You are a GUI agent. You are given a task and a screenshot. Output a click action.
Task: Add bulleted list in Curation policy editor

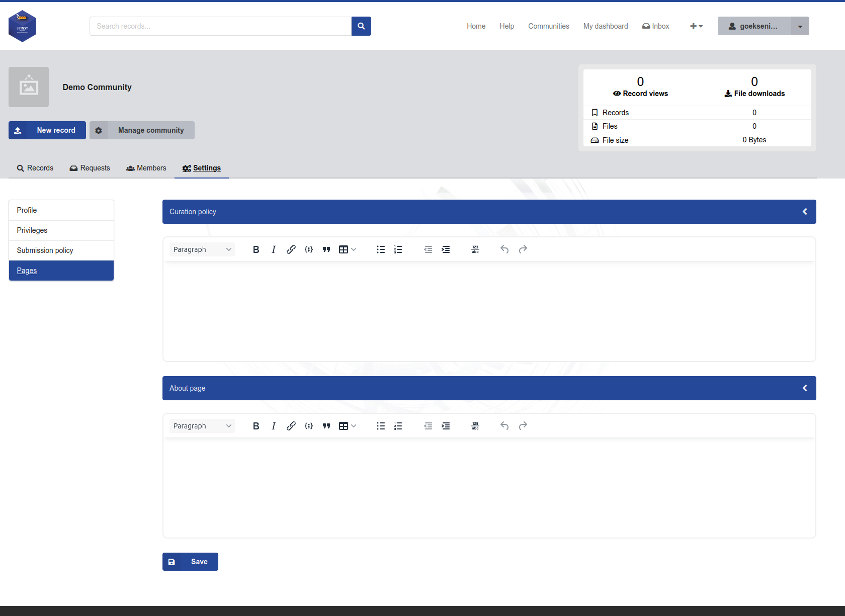[381, 249]
